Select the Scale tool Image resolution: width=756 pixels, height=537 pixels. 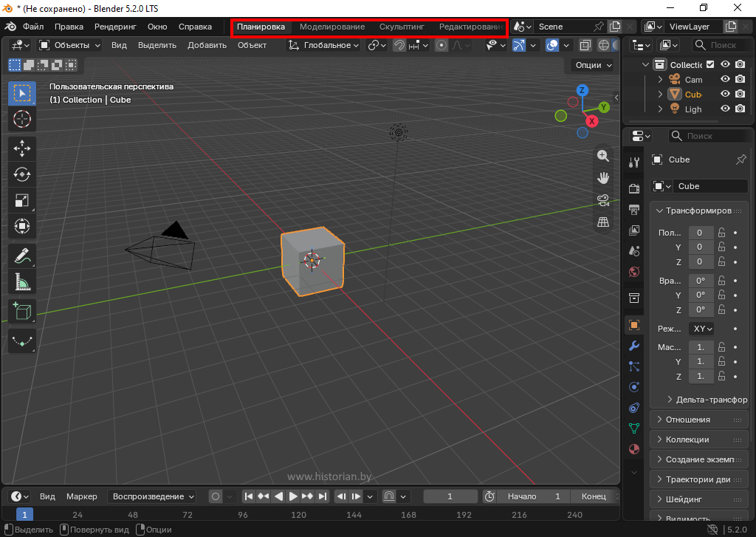pyautogui.click(x=21, y=200)
